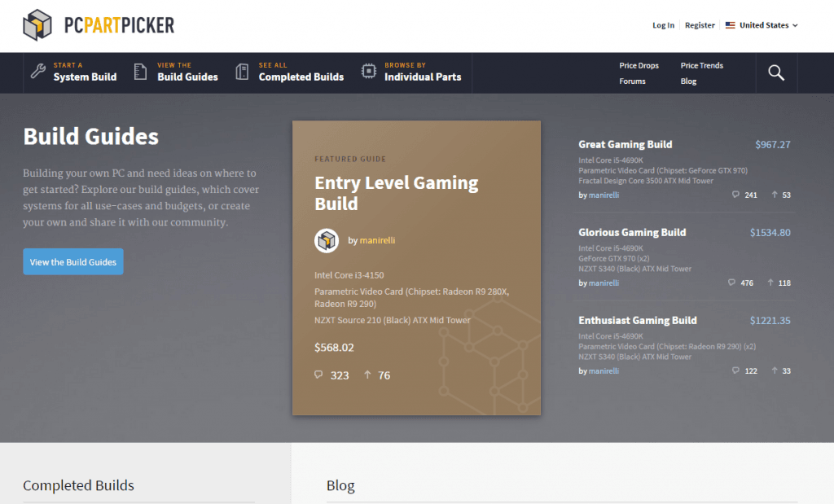This screenshot has height=504, width=834.
Task: Click the wrench icon beside System Build
Action: 37,71
